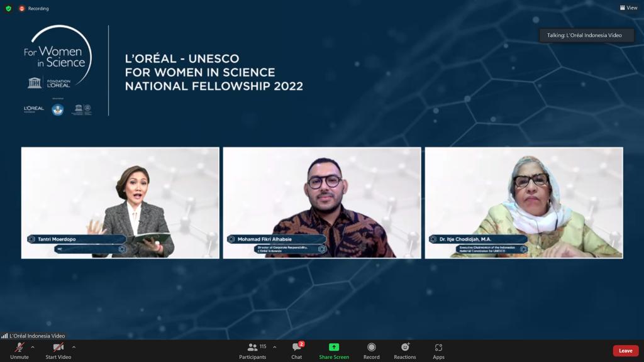Open audio options arrow next to Unmute
This screenshot has height=362, width=644.
pos(33,347)
